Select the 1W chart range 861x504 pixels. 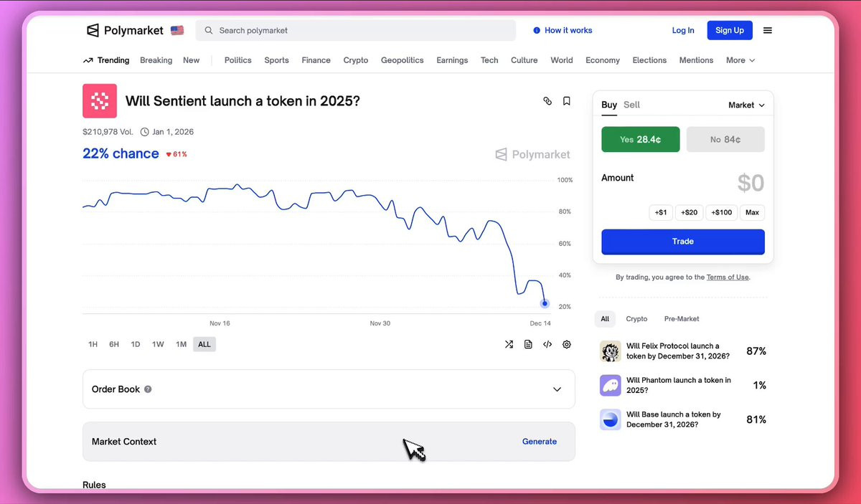[x=158, y=344]
